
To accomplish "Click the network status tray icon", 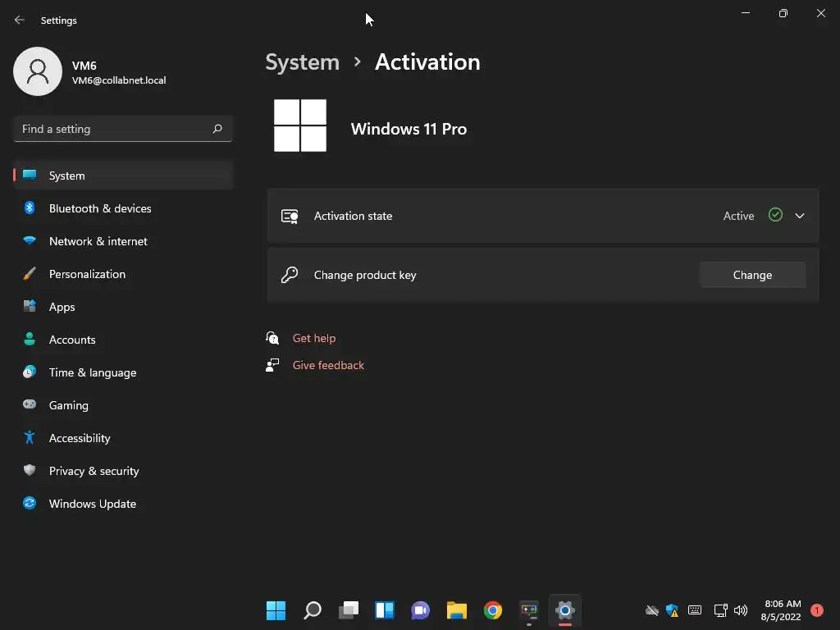I will point(720,610).
